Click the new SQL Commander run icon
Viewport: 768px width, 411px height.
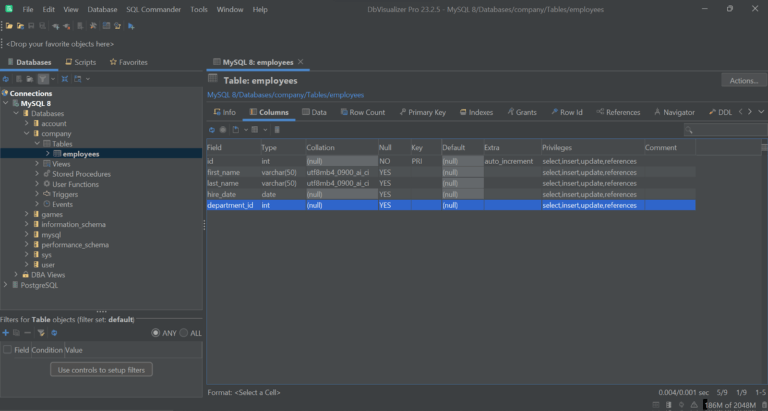pyautogui.click(x=131, y=26)
